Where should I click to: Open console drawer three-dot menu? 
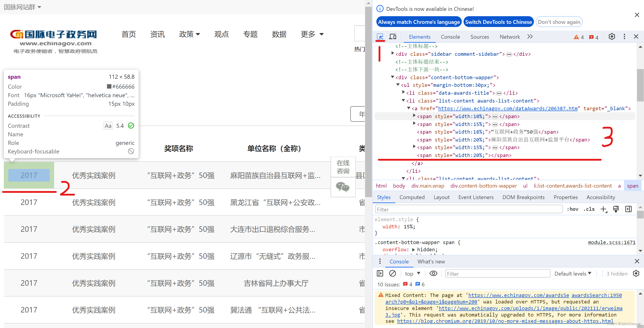click(380, 261)
